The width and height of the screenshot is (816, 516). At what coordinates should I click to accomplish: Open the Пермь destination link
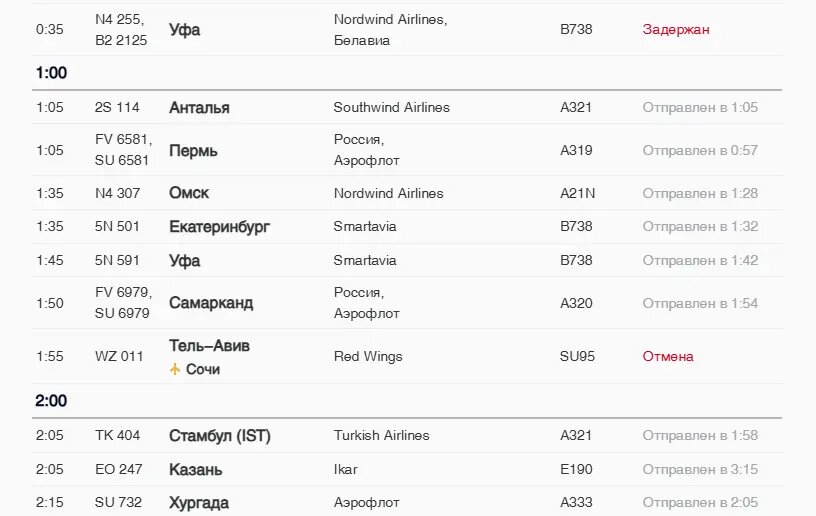point(193,150)
